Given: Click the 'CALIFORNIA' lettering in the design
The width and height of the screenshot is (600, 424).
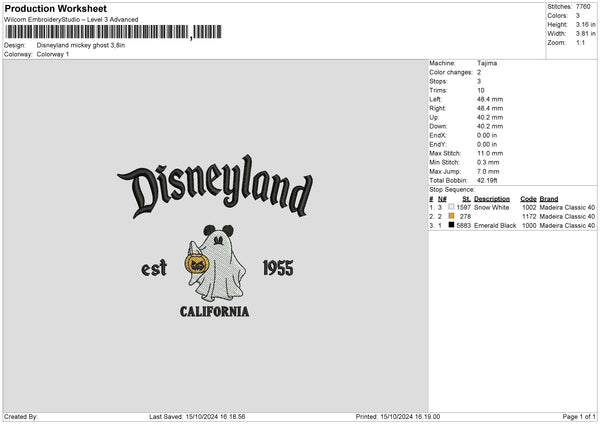Looking at the screenshot, I should click(215, 312).
